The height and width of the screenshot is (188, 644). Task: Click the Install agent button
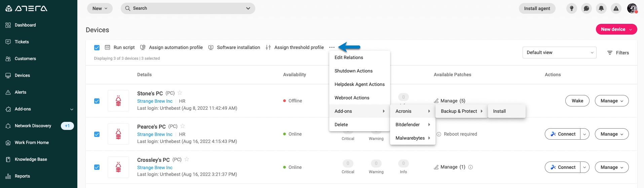click(x=537, y=8)
